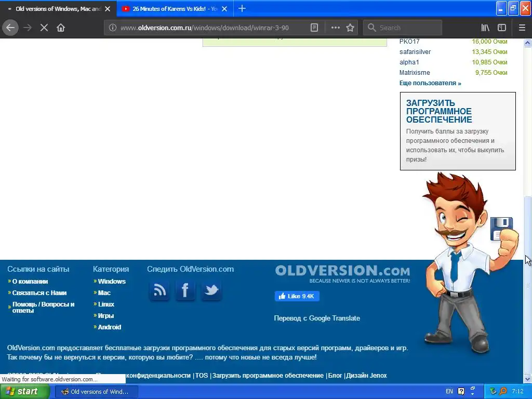Close the Old versions of Windows tab
The height and width of the screenshot is (399, 532).
pos(108,9)
